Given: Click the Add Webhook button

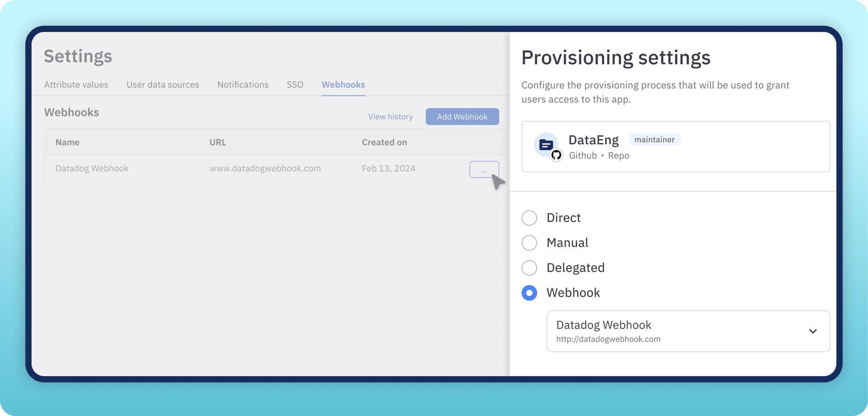Looking at the screenshot, I should coord(462,116).
